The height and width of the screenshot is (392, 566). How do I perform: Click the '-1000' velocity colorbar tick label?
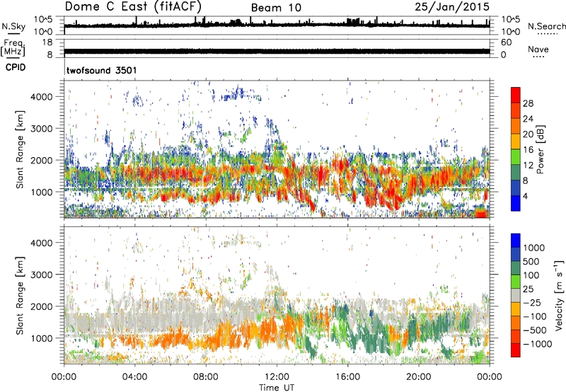pos(538,344)
